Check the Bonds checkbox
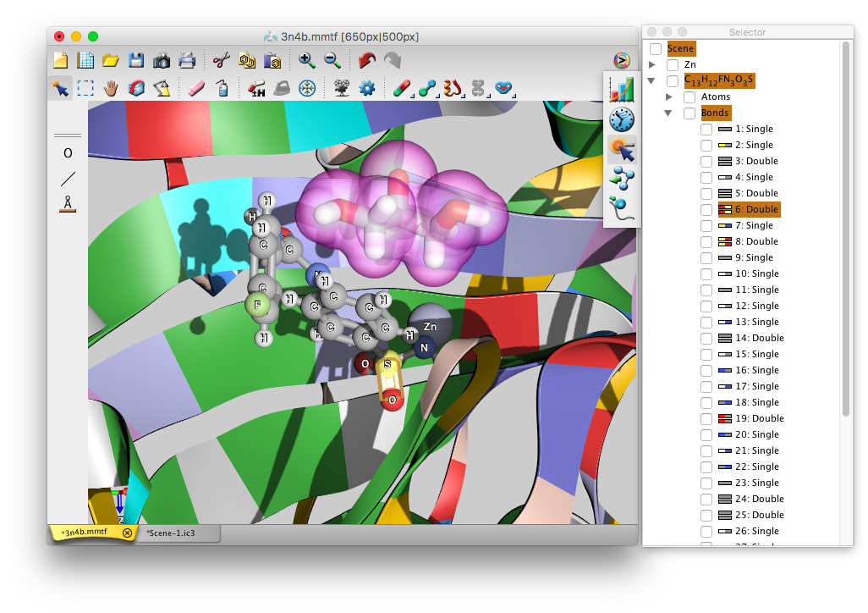868x613 pixels. tap(689, 113)
